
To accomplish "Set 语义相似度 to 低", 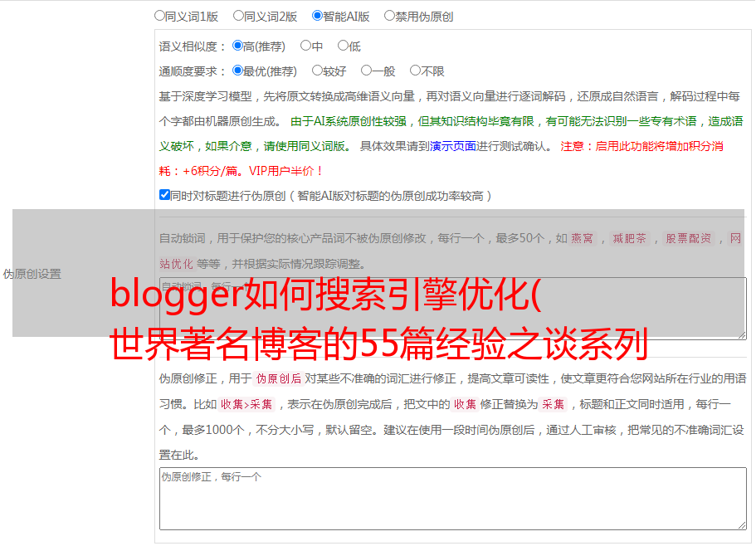I will tap(343, 46).
